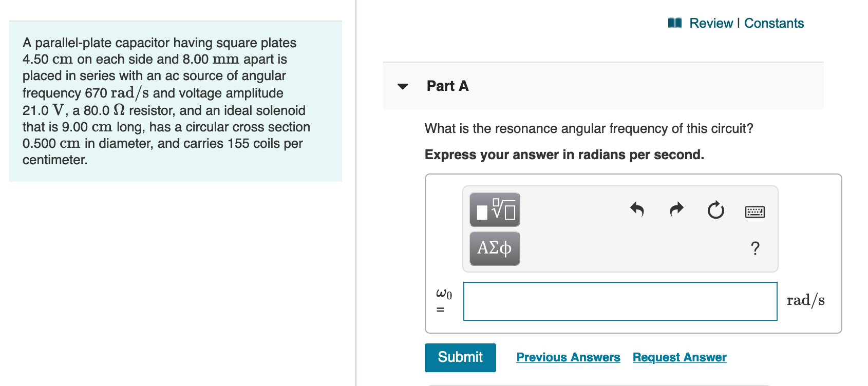Click the rad/s unit label
The width and height of the screenshot is (868, 386).
click(805, 300)
